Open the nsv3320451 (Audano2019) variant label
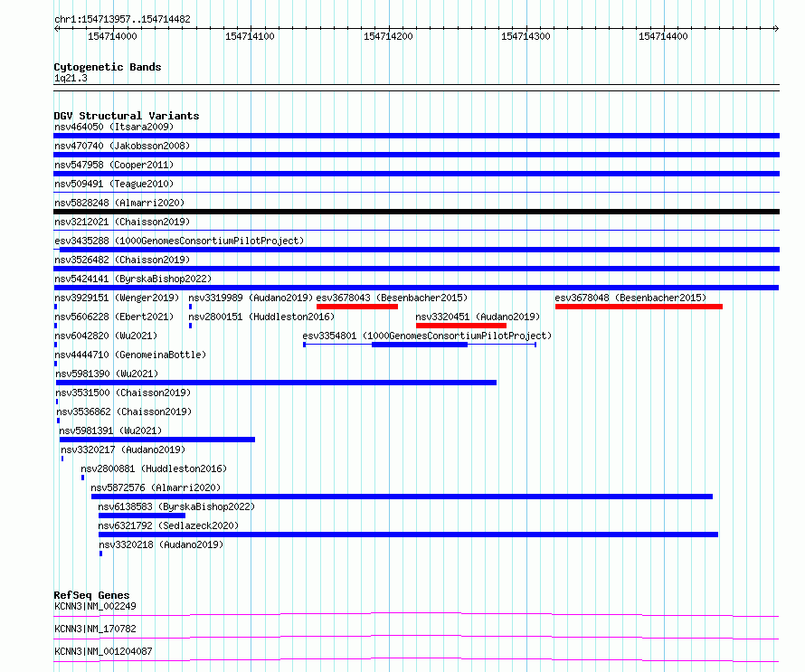The image size is (805, 672). pos(478,317)
